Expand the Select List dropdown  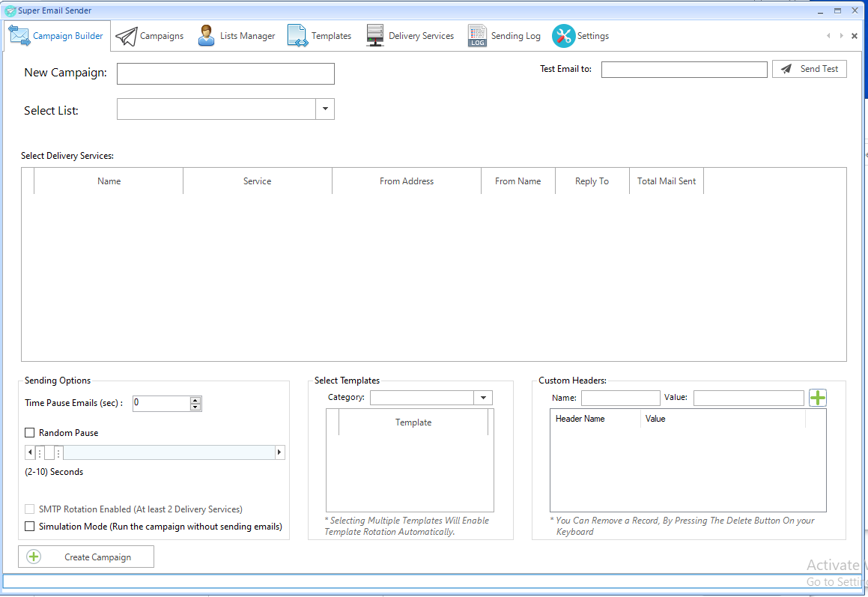[325, 109]
